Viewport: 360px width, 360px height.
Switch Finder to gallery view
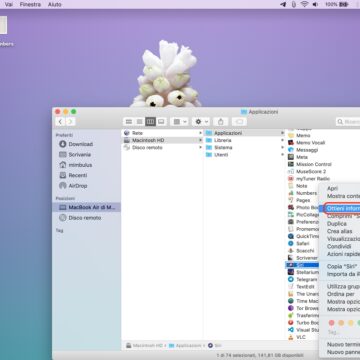point(161,122)
